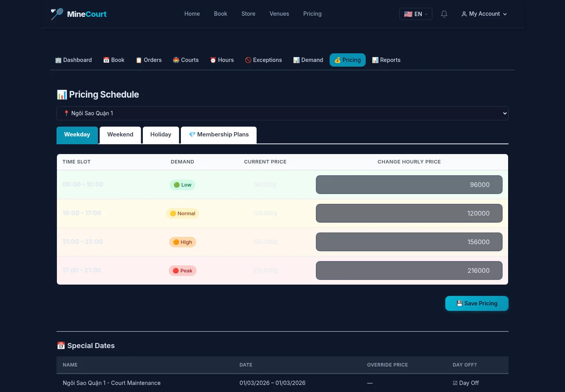Click the High demand badge
565x392 pixels.
tap(182, 242)
